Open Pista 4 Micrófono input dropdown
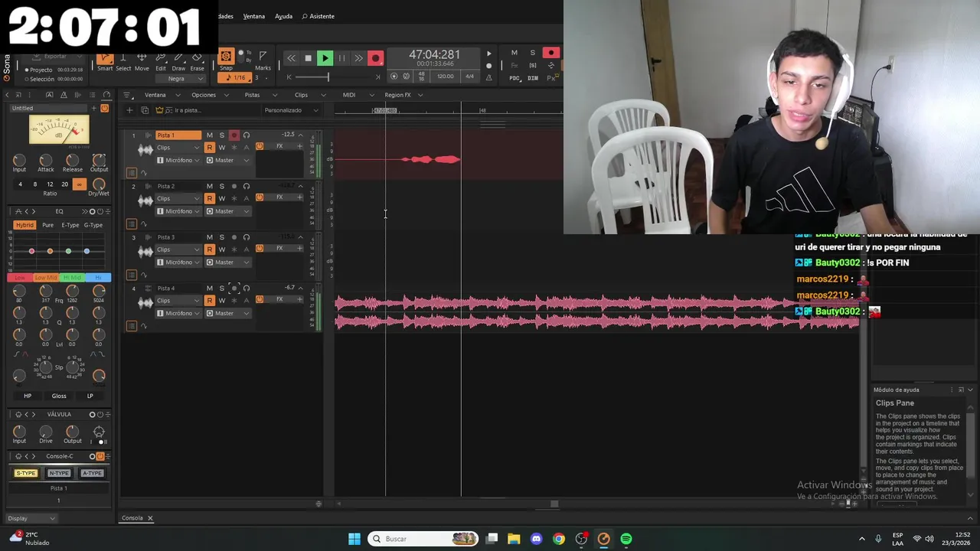This screenshot has width=980, height=551. 179,313
